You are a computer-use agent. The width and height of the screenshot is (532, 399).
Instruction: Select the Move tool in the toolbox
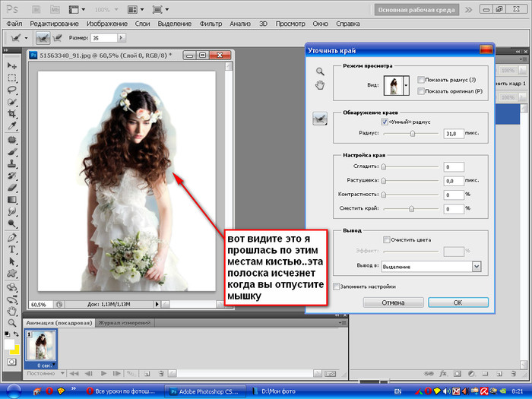pyautogui.click(x=13, y=66)
